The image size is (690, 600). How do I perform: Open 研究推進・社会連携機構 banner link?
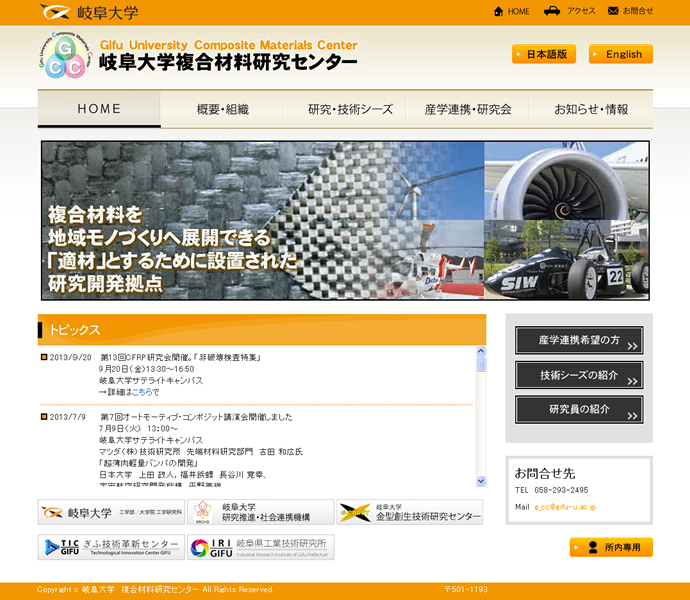(x=261, y=512)
